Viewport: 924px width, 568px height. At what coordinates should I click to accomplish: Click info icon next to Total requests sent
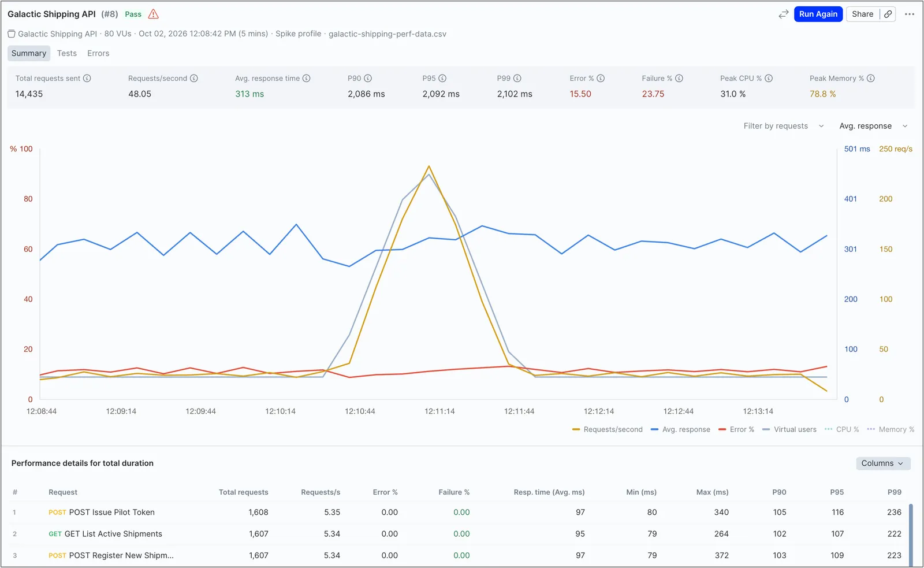point(87,79)
